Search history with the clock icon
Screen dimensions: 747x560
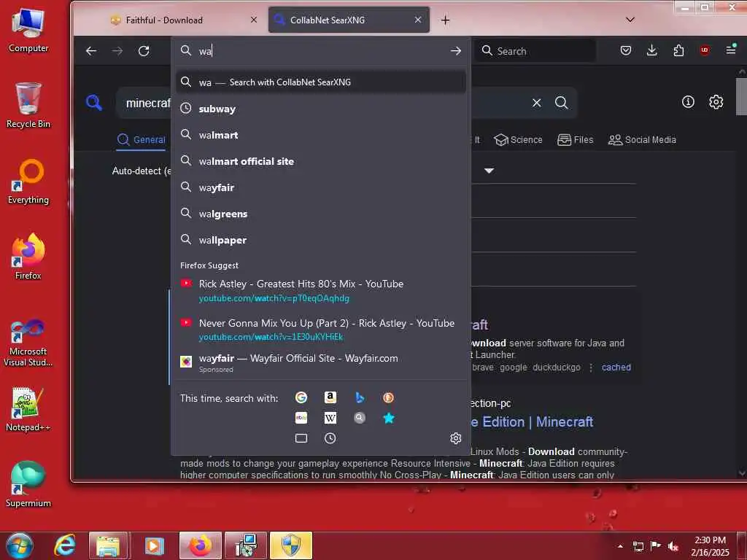point(330,438)
